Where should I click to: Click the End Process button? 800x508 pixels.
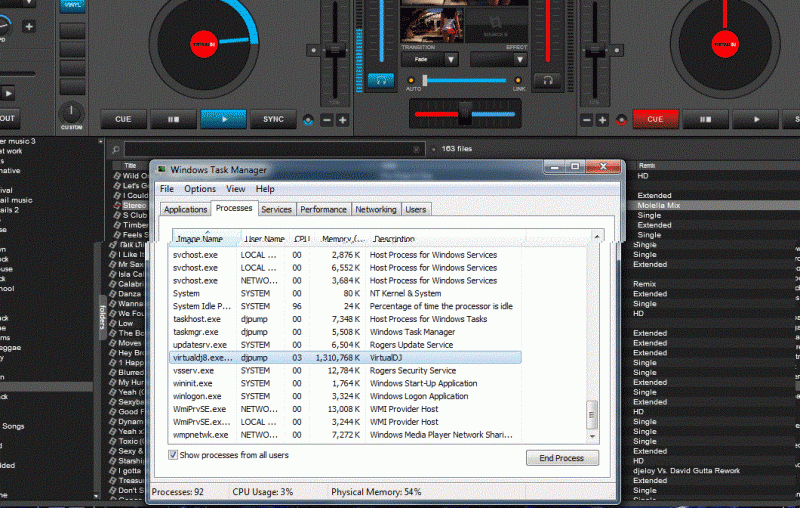(x=562, y=458)
